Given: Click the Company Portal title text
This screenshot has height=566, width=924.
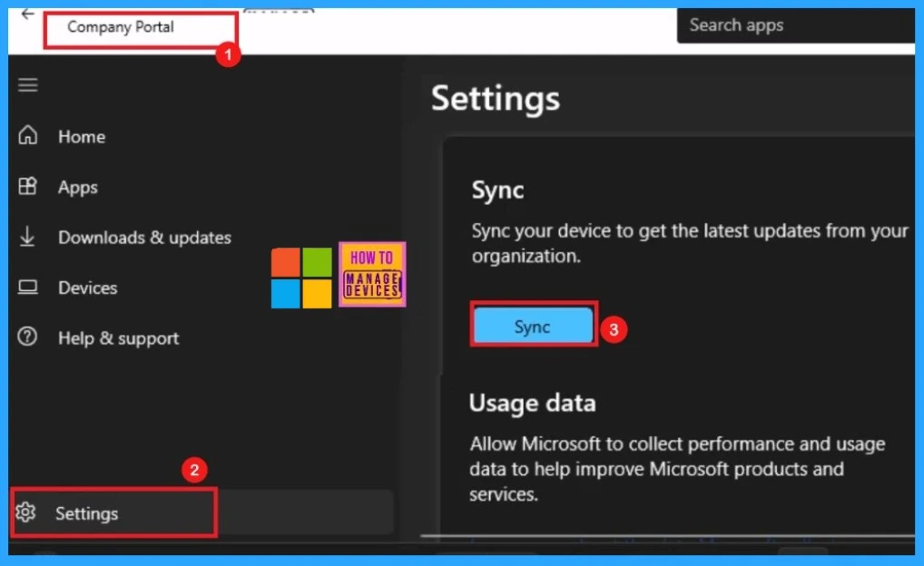Looking at the screenshot, I should coord(120,27).
